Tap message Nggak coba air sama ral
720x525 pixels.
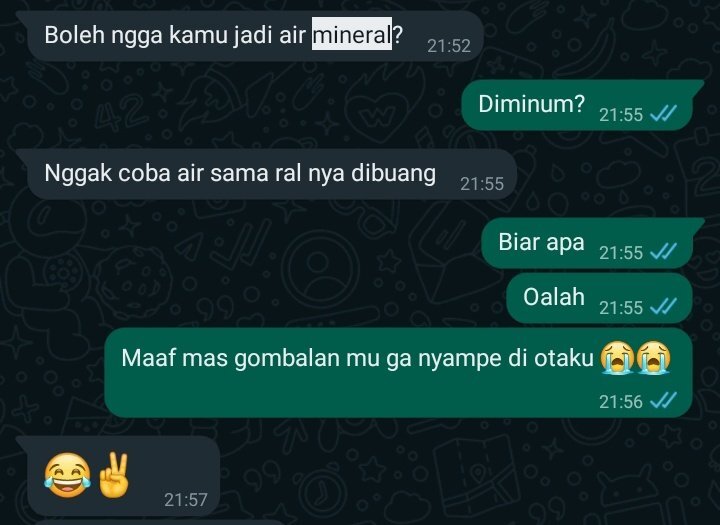click(267, 174)
